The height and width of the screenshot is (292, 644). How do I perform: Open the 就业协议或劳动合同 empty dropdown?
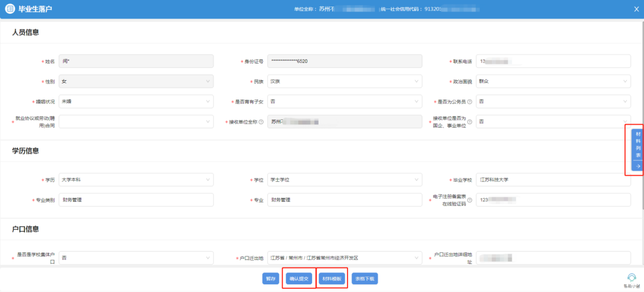(136, 122)
